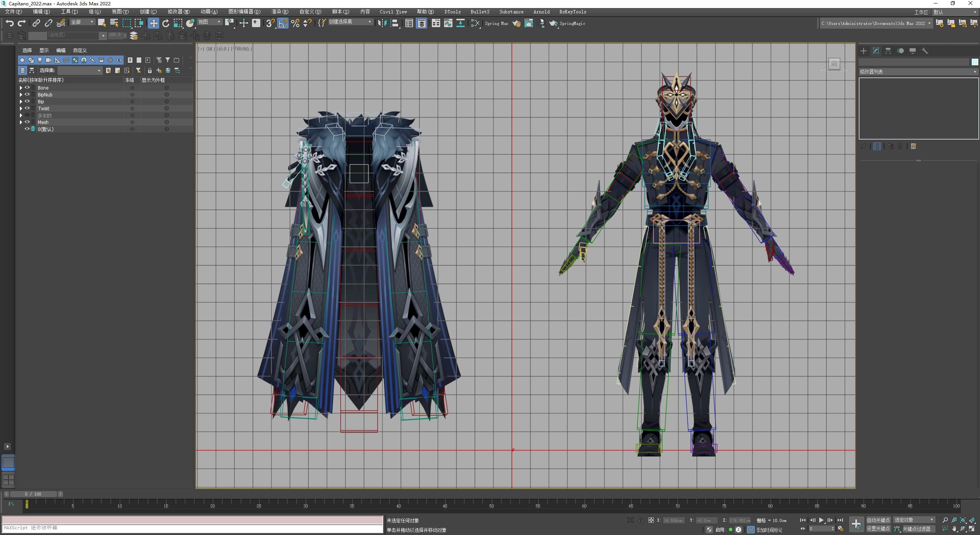Open the BsKeyTools menu
The height and width of the screenshot is (535, 980).
573,12
